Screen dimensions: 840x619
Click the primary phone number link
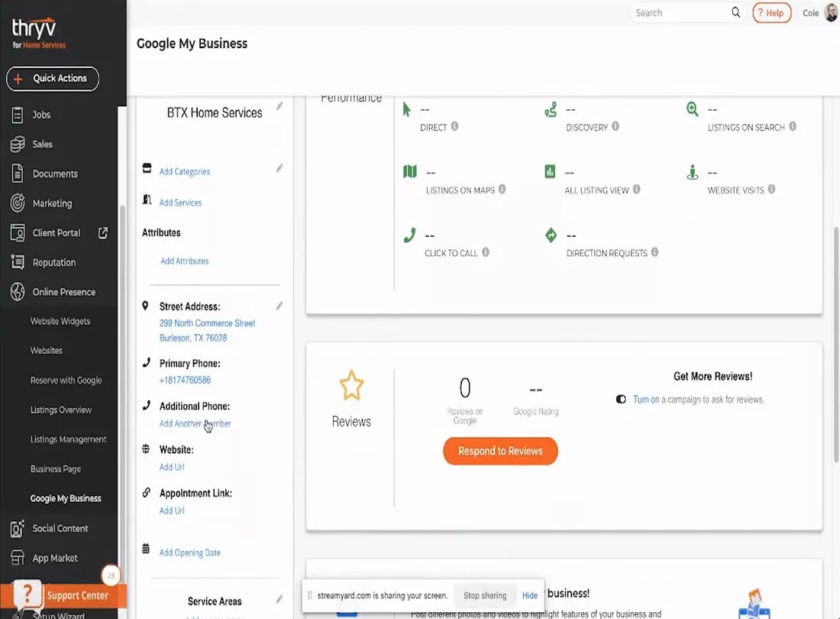pos(185,380)
